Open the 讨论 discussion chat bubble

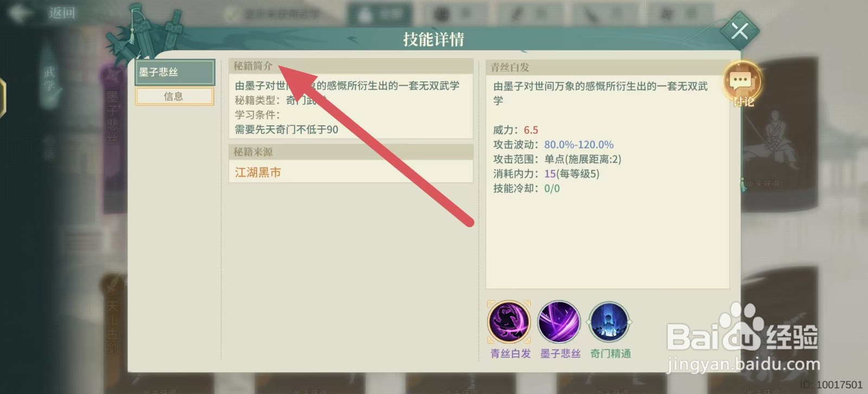point(742,83)
